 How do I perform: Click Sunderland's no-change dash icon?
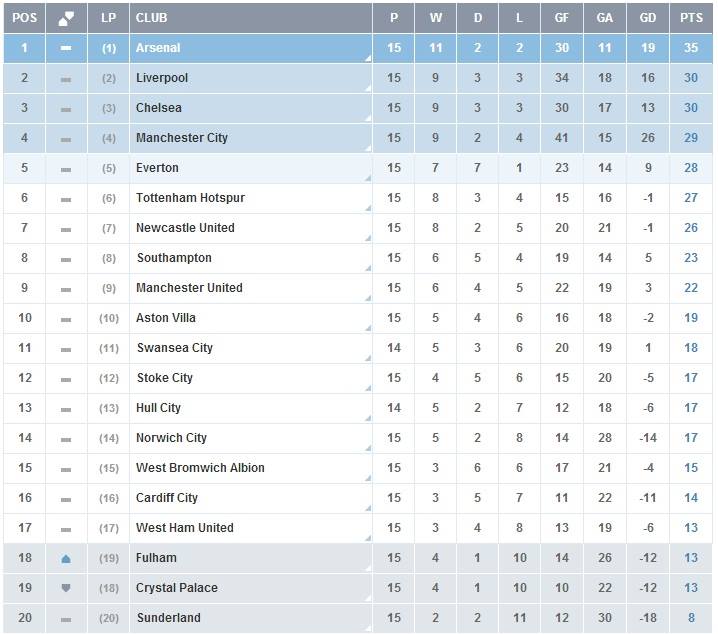pos(66,619)
